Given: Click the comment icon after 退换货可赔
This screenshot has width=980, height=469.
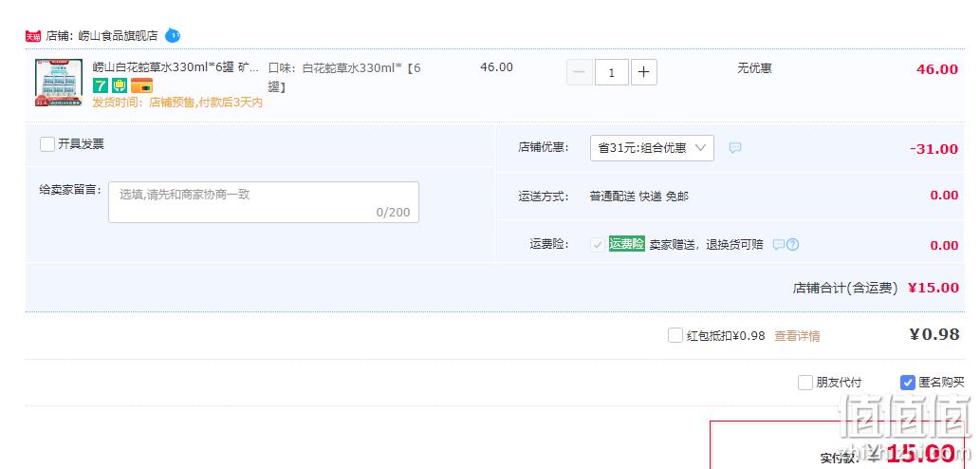Looking at the screenshot, I should pos(778,245).
